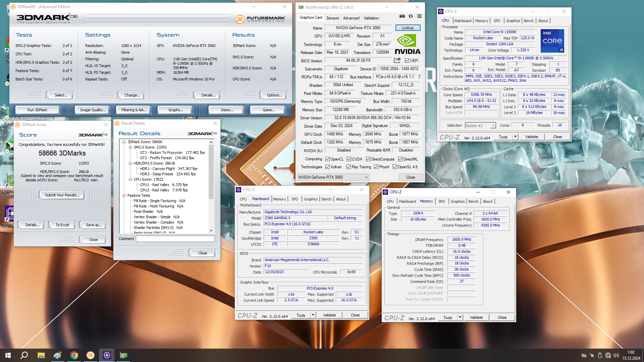Click the Lookup button in GPU-Z

(x=408, y=28)
